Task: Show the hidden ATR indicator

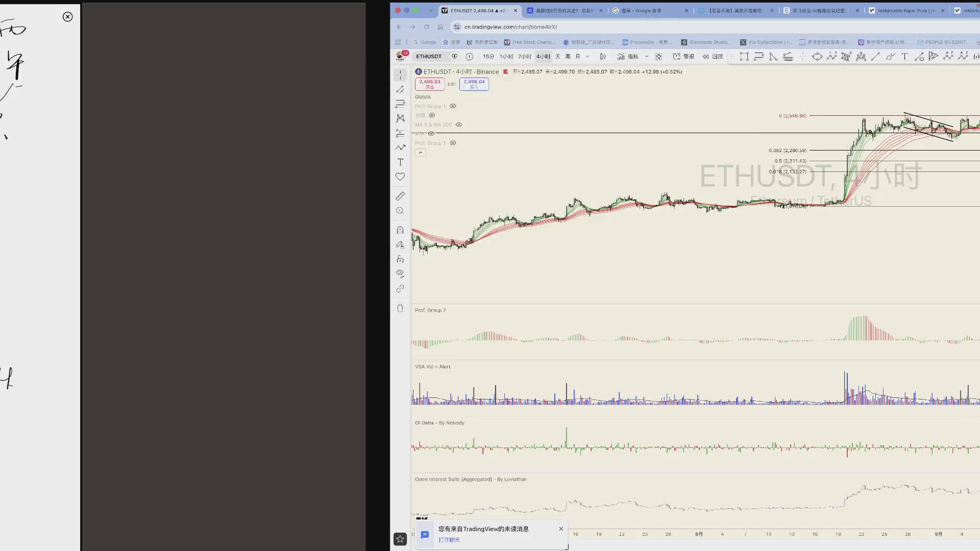Action: point(431,134)
